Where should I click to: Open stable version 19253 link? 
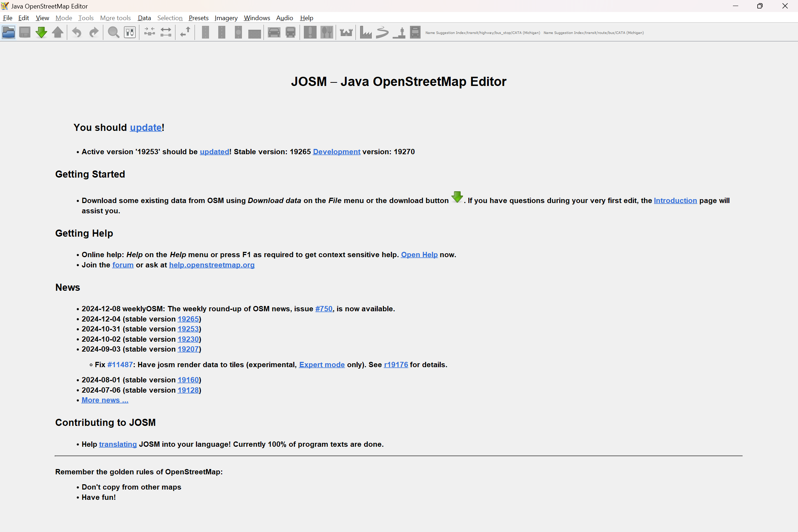(x=188, y=329)
